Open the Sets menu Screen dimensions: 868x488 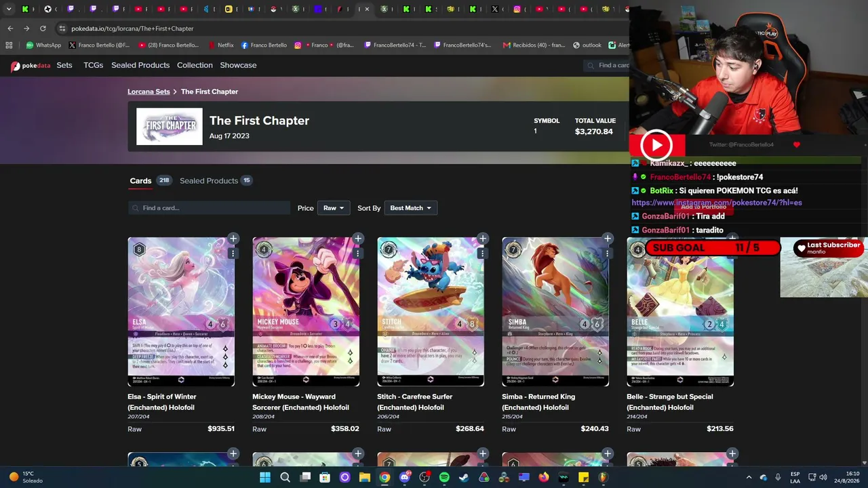click(x=64, y=65)
